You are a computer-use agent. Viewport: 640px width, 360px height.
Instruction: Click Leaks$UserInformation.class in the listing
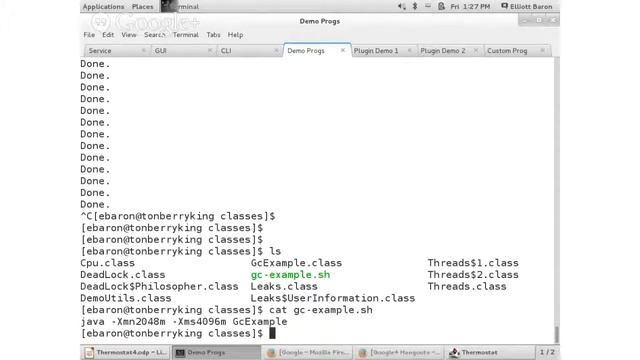(333, 298)
